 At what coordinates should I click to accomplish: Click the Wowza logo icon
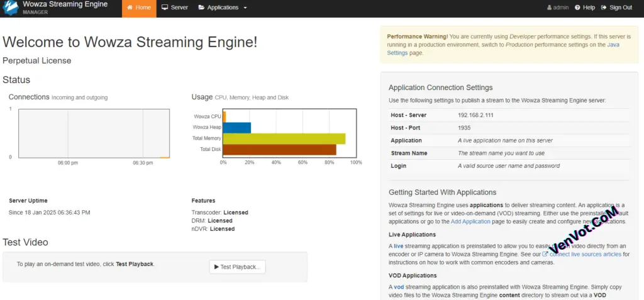click(x=11, y=8)
